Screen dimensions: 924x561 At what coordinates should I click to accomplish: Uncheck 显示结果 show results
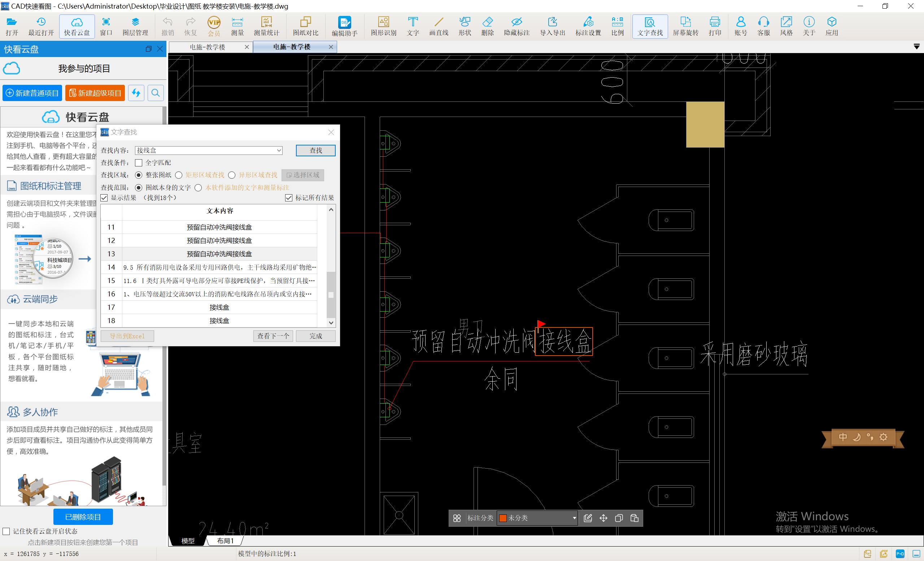[x=104, y=197]
